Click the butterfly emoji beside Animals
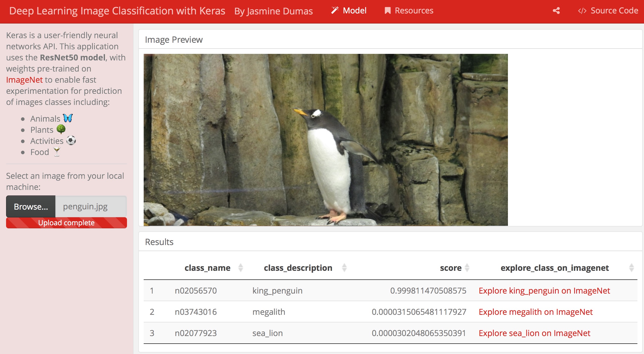The image size is (644, 354). tap(68, 118)
